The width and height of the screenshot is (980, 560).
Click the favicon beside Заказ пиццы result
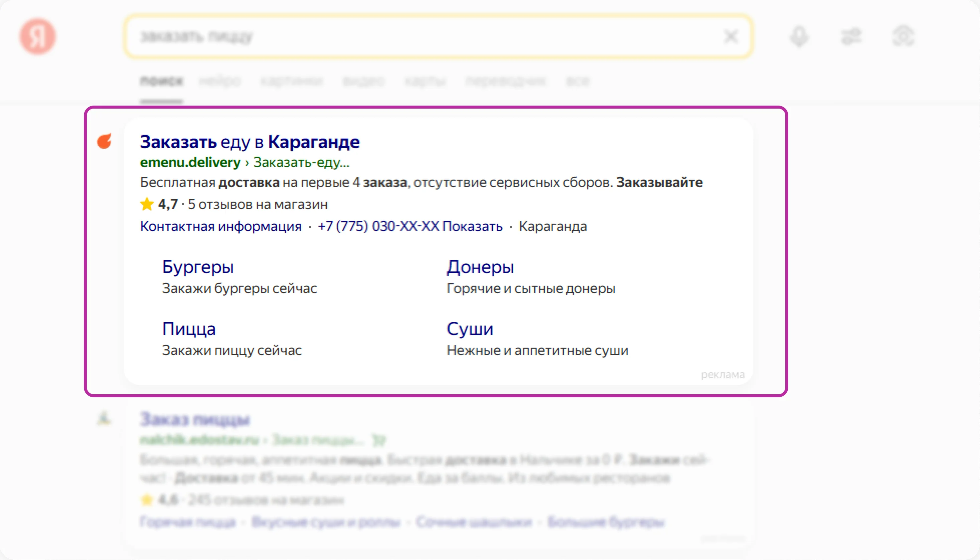pyautogui.click(x=104, y=418)
